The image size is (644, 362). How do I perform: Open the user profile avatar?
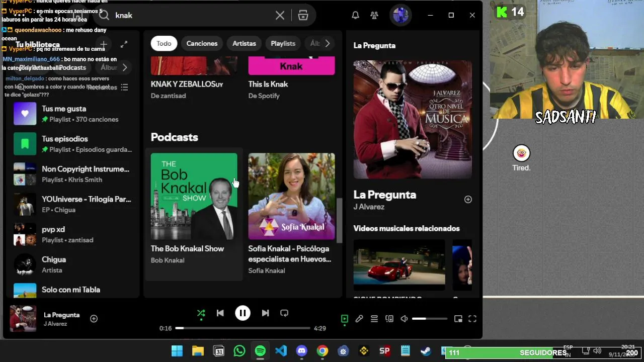tap(400, 15)
